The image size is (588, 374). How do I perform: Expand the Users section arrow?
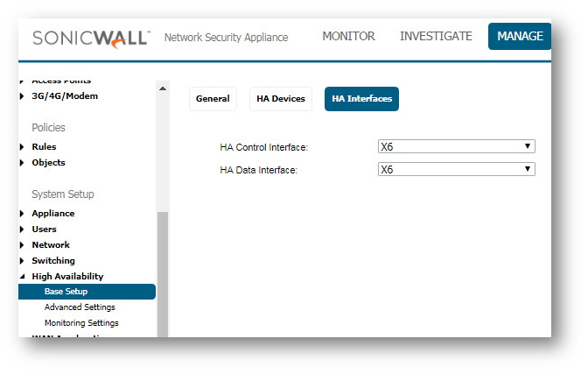click(x=22, y=229)
